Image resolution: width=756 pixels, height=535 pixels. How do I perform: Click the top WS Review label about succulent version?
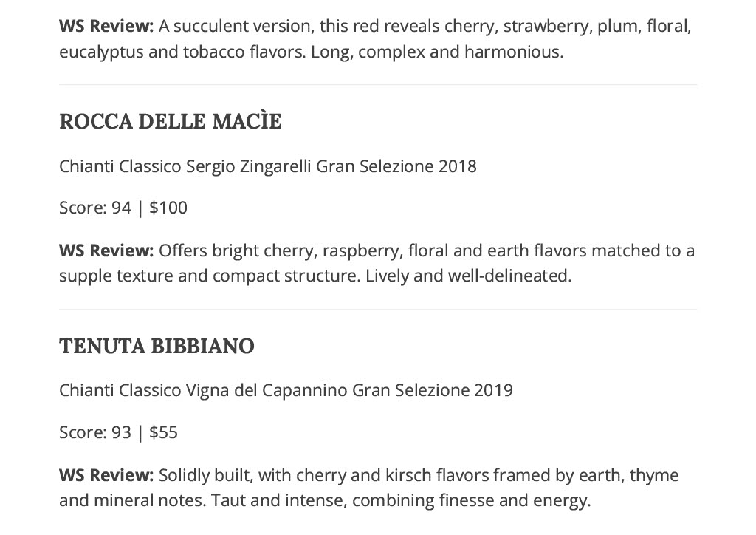pos(106,26)
